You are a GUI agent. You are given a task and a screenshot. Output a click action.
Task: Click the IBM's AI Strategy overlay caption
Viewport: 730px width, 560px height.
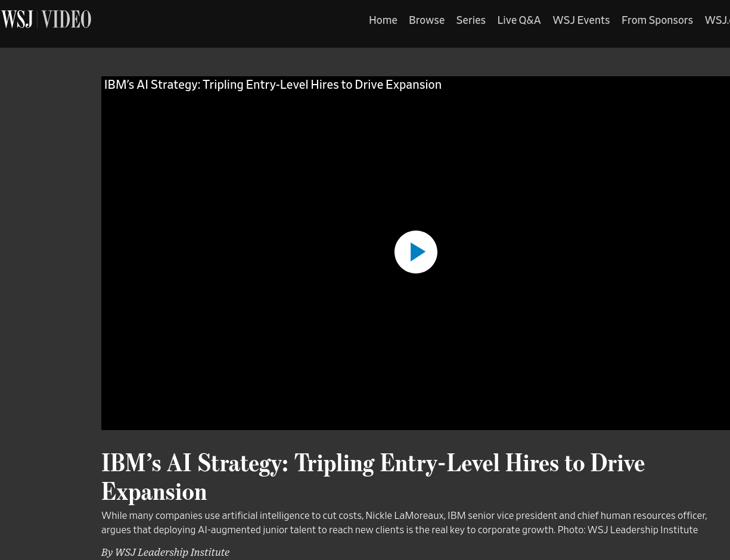tap(272, 85)
